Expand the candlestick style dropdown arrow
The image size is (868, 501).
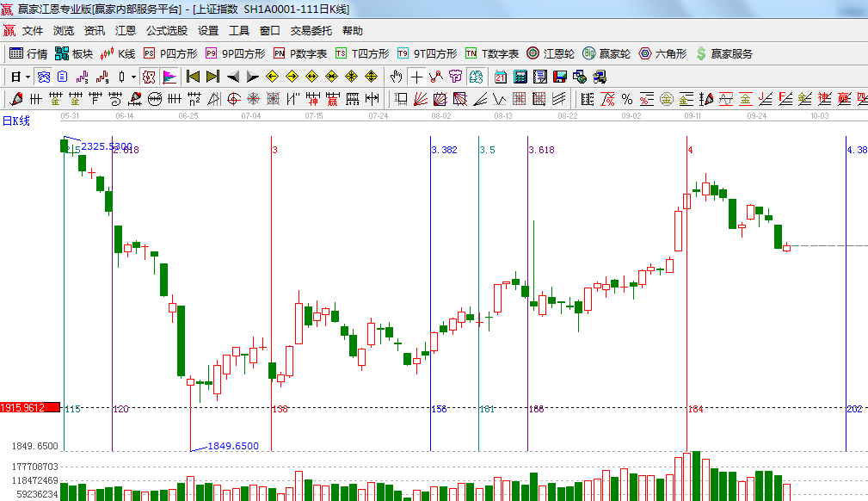pyautogui.click(x=133, y=77)
